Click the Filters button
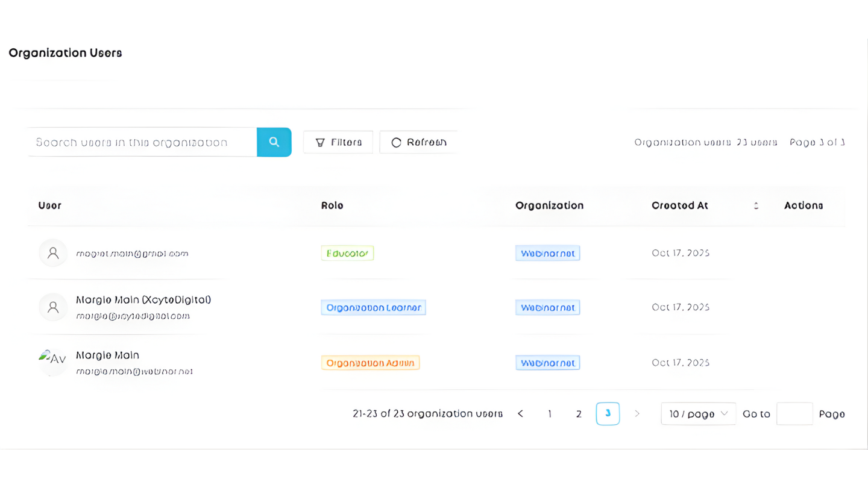This screenshot has width=868, height=488. pos(338,142)
